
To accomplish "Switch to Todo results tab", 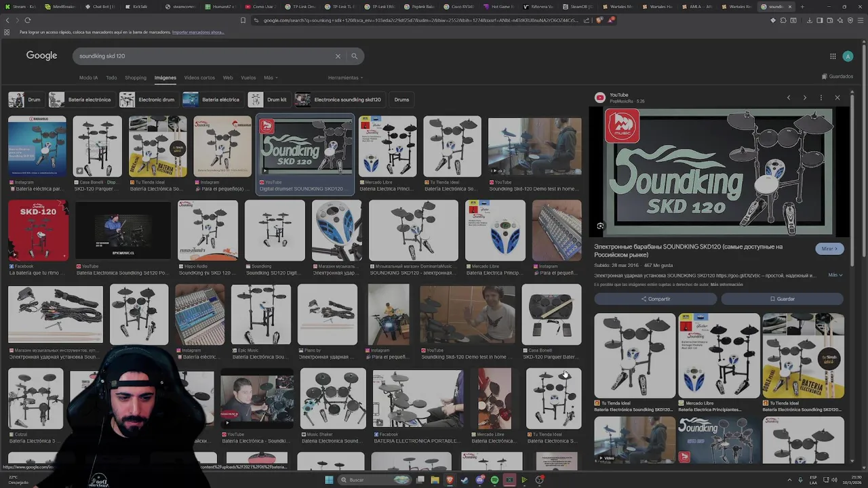I will tap(111, 78).
